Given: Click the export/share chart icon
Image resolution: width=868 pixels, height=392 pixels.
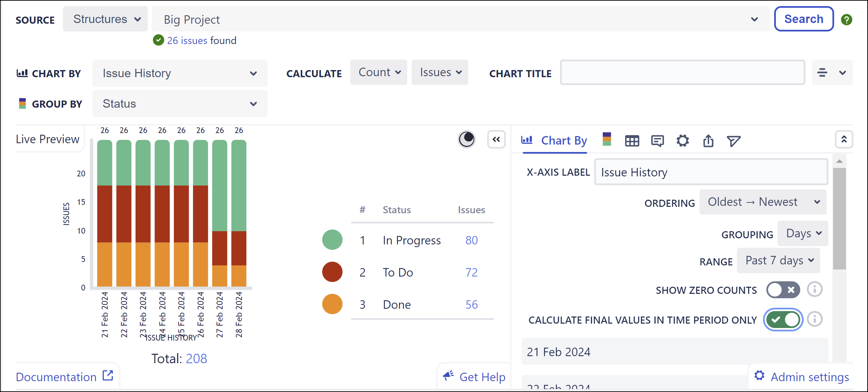Looking at the screenshot, I should click(x=708, y=140).
